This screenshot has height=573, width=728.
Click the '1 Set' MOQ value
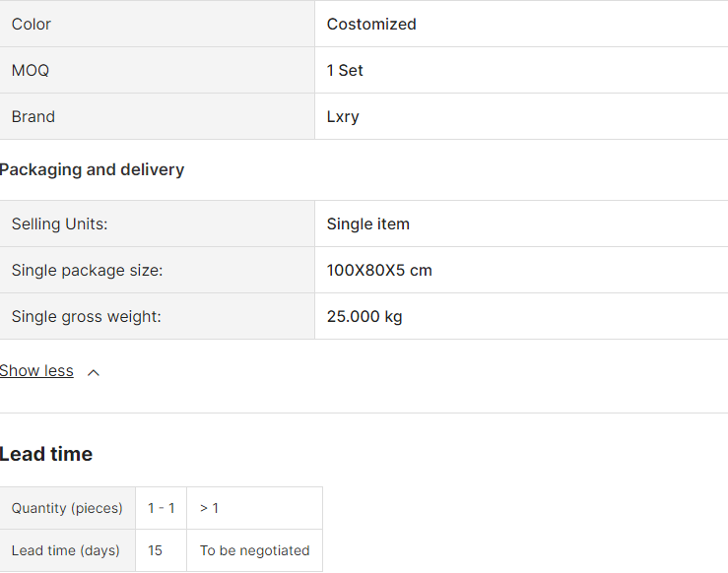[345, 70]
